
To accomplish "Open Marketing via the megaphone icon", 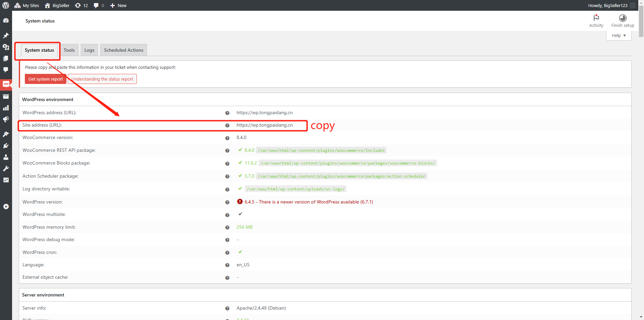I will pyautogui.click(x=6, y=120).
